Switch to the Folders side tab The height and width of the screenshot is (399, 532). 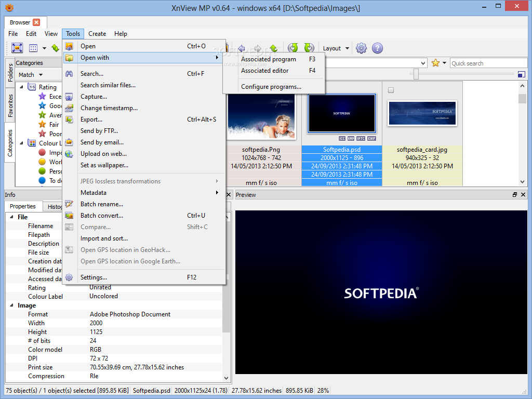point(10,73)
